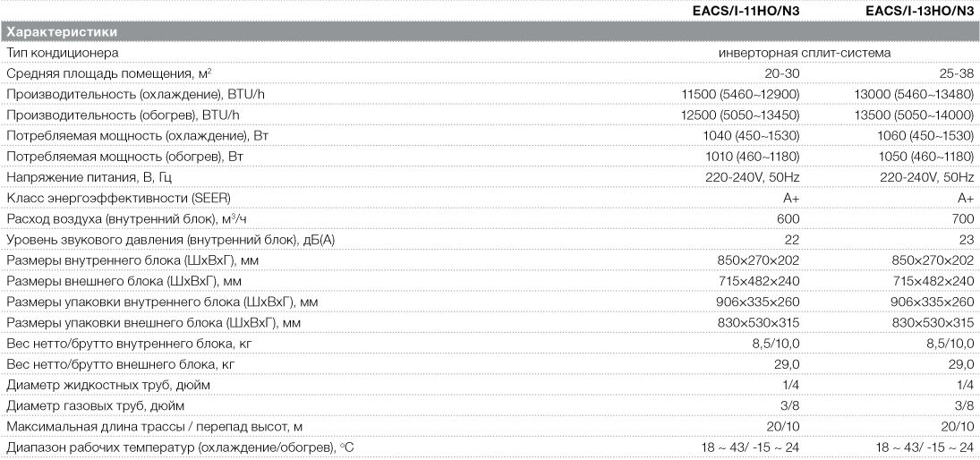Screen dimensions: 980x460
Task: Click 11500 (5460~12900) cooling capacity value
Action: click(x=741, y=94)
